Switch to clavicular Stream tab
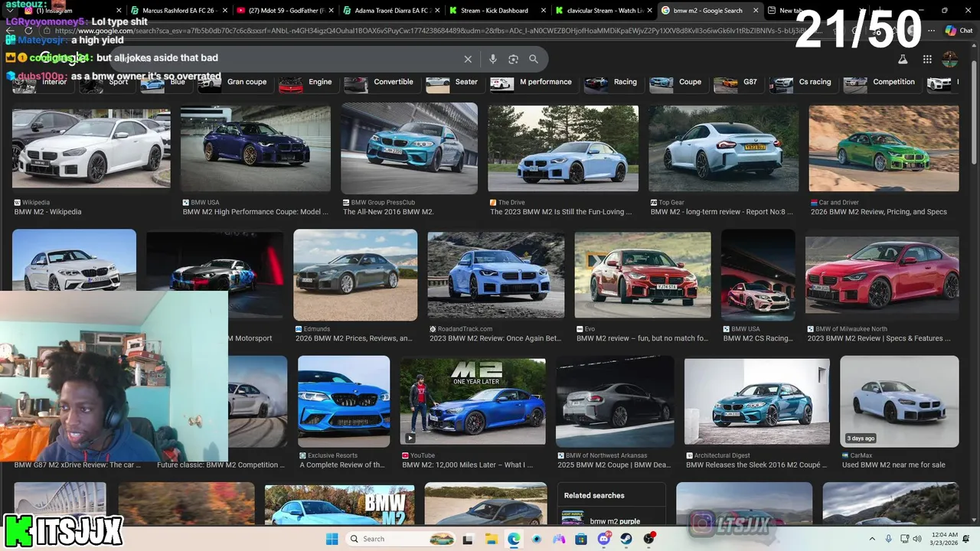The width and height of the screenshot is (980, 551). [x=604, y=11]
